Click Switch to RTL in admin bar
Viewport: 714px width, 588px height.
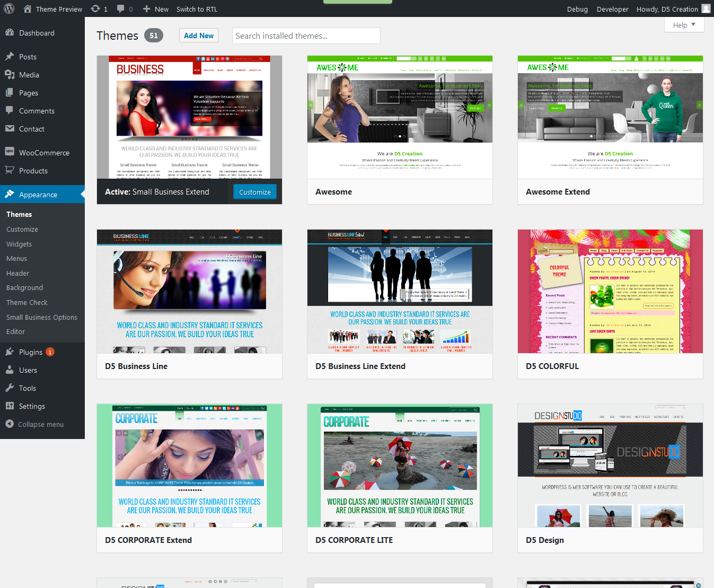click(x=197, y=9)
